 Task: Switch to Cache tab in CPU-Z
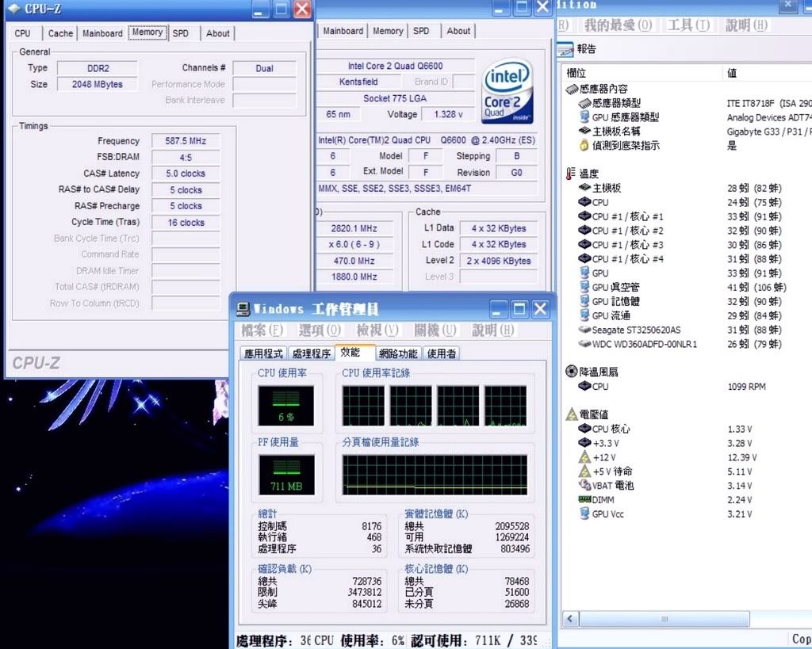tap(60, 33)
